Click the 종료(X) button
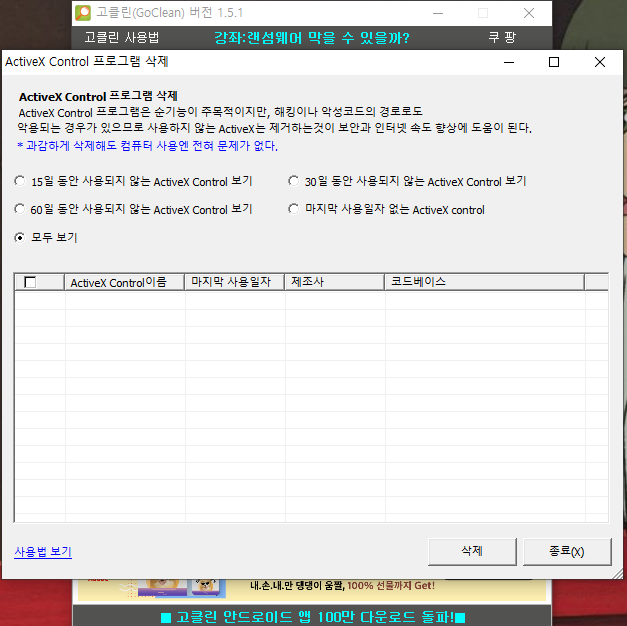Screen dimensions: 627x626 click(567, 552)
